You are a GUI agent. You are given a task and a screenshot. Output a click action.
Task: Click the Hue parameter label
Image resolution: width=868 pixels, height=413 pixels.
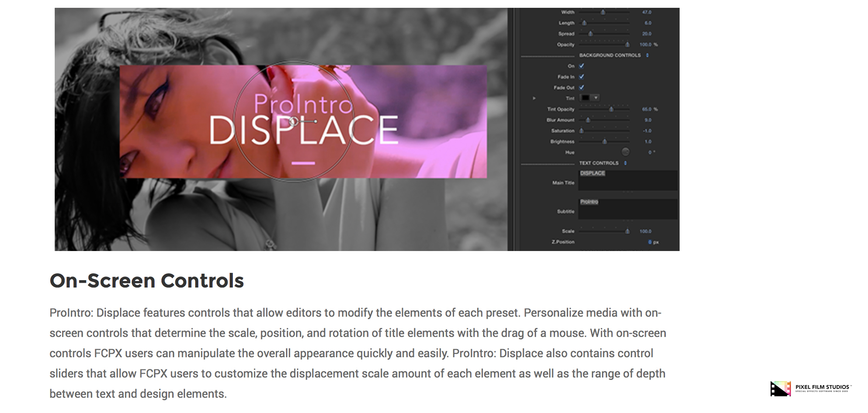[x=570, y=152]
